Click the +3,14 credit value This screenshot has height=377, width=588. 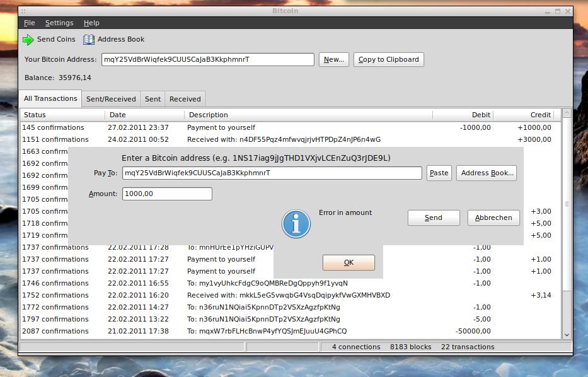coord(541,295)
